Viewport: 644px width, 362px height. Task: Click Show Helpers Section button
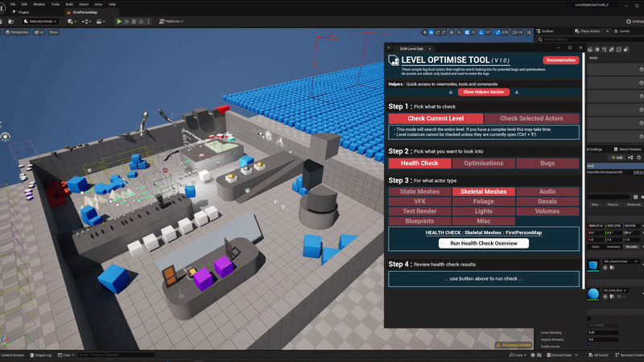[x=484, y=92]
